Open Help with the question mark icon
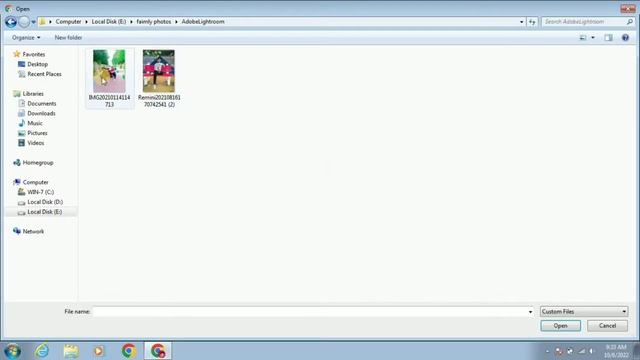 click(x=625, y=38)
